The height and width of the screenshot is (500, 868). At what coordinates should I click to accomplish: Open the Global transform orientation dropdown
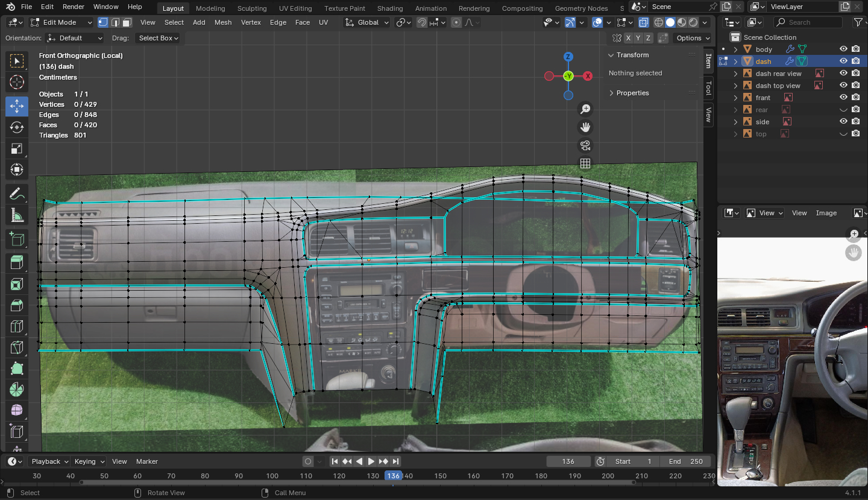coord(366,22)
